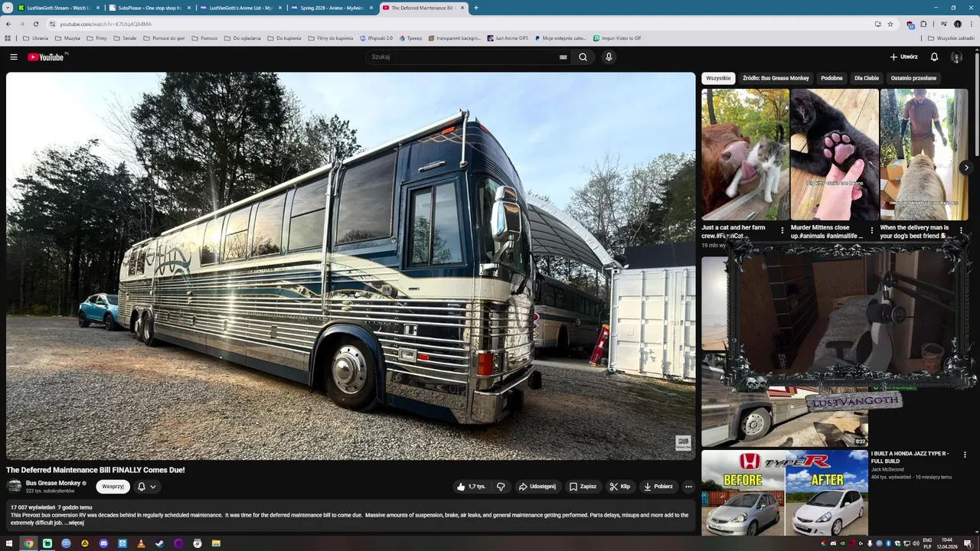Viewport: 980px width, 551px height.
Task: Start voice search with microphone icon
Action: pyautogui.click(x=609, y=57)
